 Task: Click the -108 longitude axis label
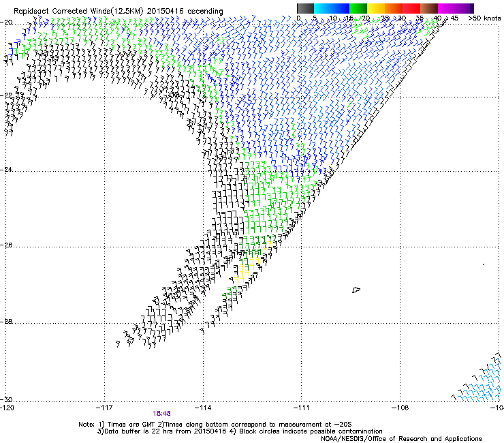pos(400,408)
